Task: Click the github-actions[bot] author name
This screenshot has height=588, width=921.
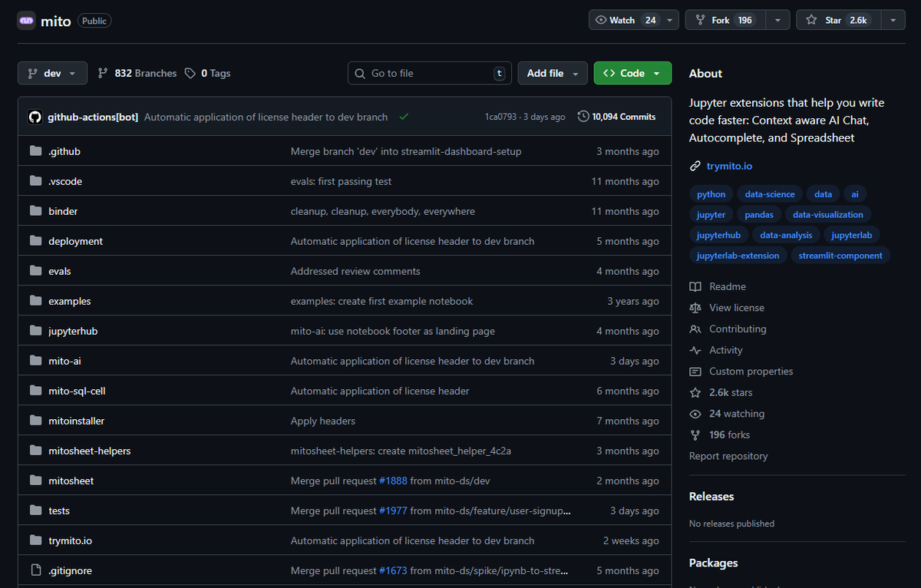Action: (x=93, y=117)
